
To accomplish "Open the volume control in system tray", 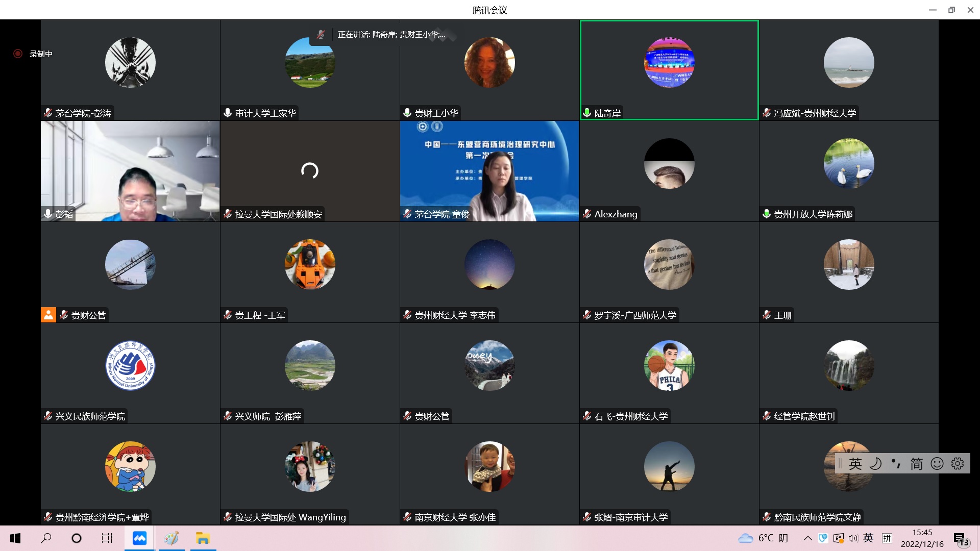I will pyautogui.click(x=853, y=538).
